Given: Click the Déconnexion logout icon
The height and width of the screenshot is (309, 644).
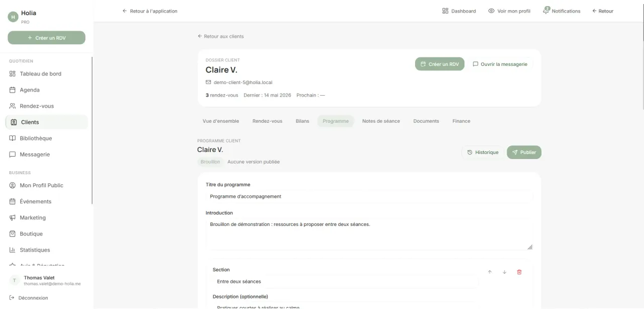Looking at the screenshot, I should [12, 298].
